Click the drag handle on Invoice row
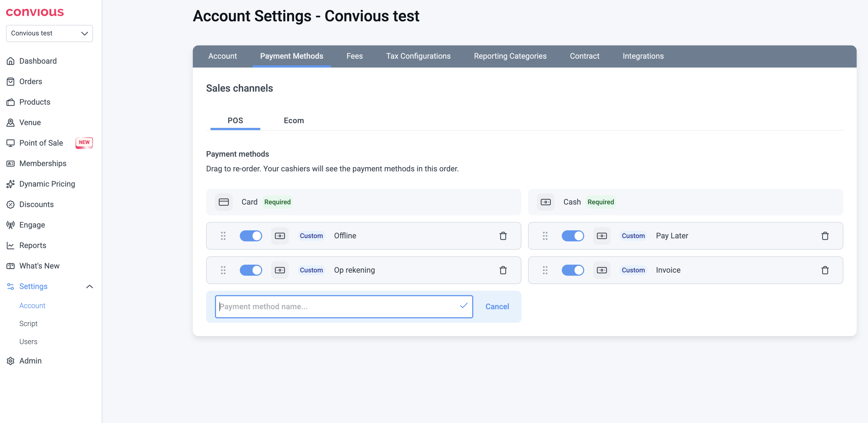The width and height of the screenshot is (868, 423). point(545,270)
